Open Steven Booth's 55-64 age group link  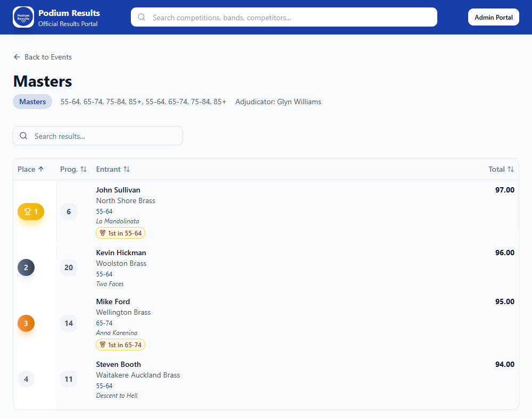pos(104,386)
